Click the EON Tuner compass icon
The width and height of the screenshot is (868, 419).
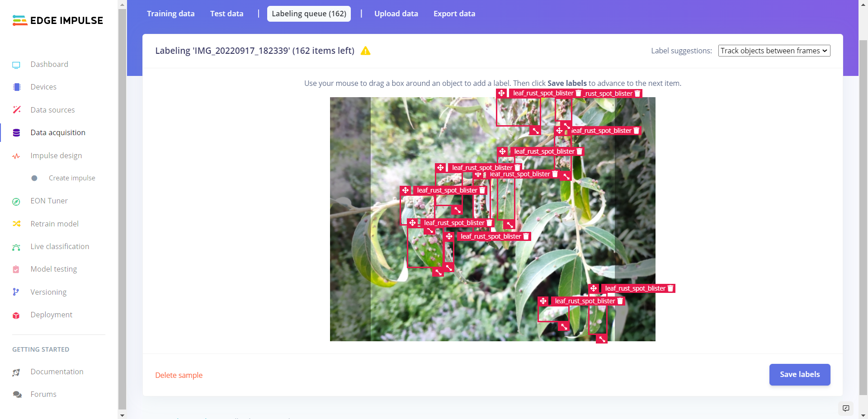[16, 202]
